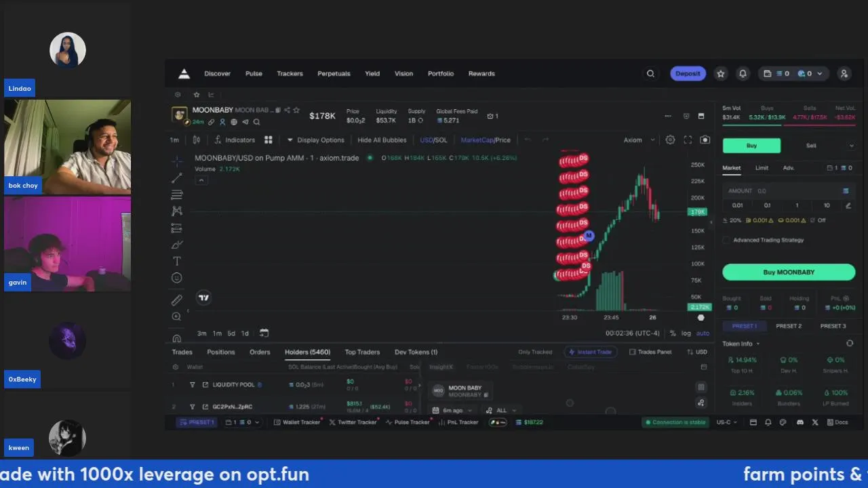Open the X (Twitter) icon in bottom bar
The image size is (868, 488).
(815, 422)
